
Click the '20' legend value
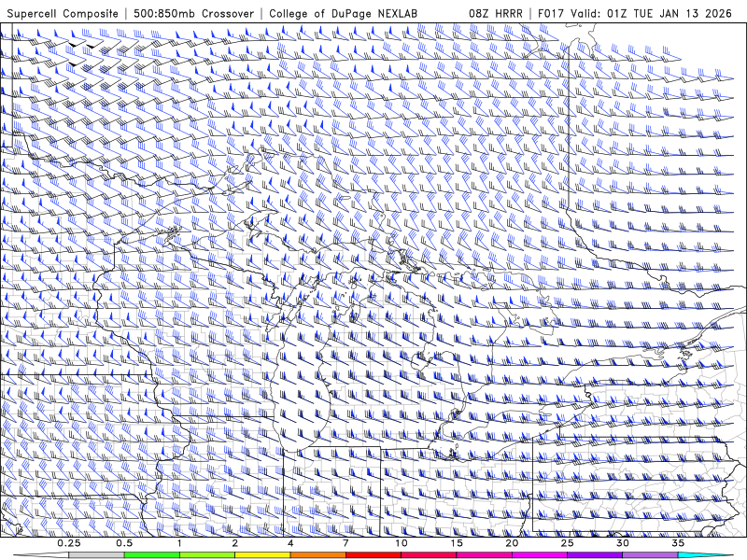(512, 543)
